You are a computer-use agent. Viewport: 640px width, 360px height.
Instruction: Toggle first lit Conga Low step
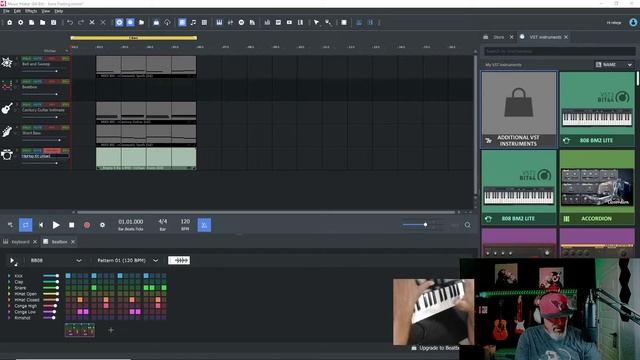pyautogui.click(x=80, y=311)
